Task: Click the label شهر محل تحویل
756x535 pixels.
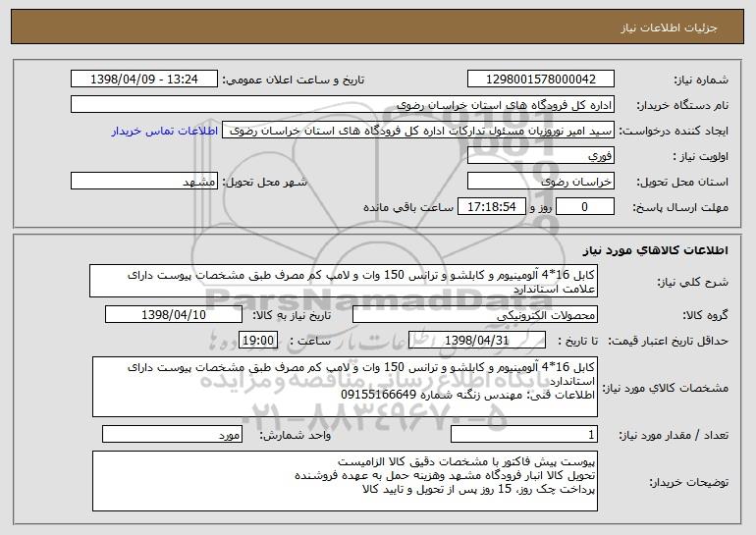Action: [265, 182]
